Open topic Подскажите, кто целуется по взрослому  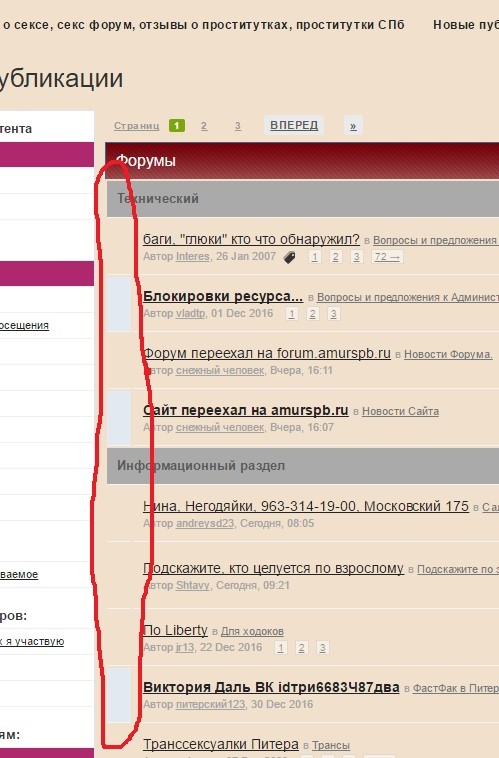(x=273, y=568)
